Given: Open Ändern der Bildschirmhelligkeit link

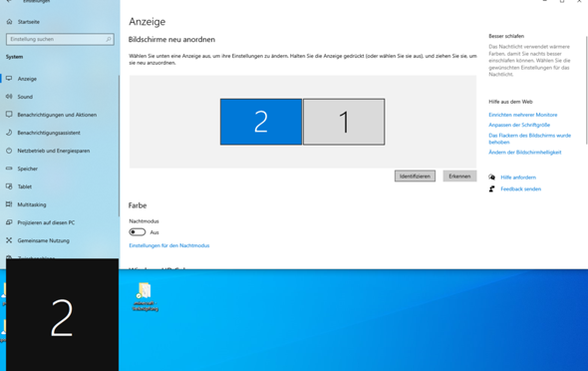Looking at the screenshot, I should click(x=524, y=152).
